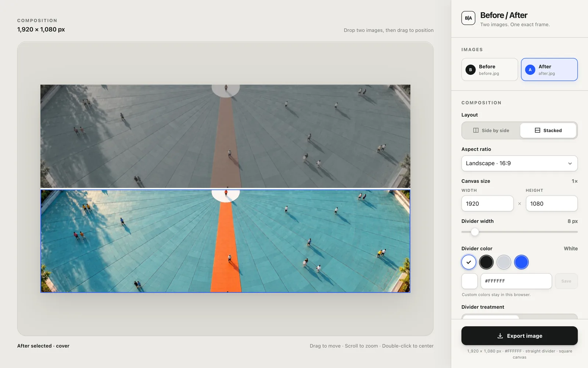Select the After image in the canvas
588x368 pixels.
coord(225,241)
